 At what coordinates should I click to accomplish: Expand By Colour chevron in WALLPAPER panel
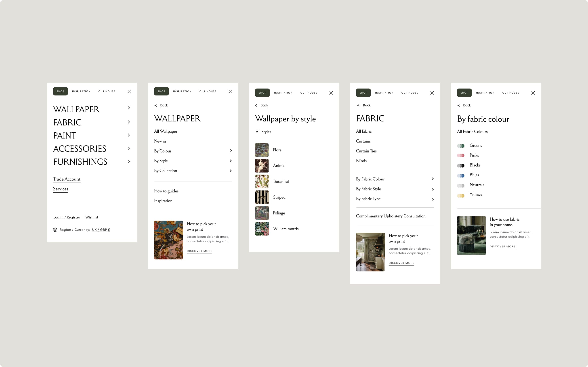pyautogui.click(x=231, y=150)
